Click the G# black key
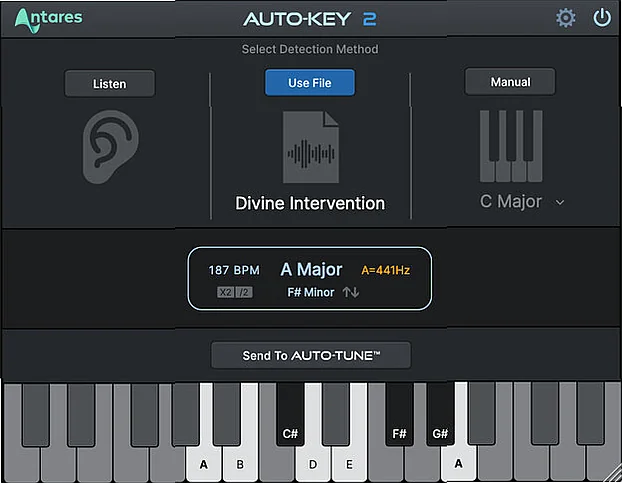Screen dimensions: 622x483 (x=440, y=416)
